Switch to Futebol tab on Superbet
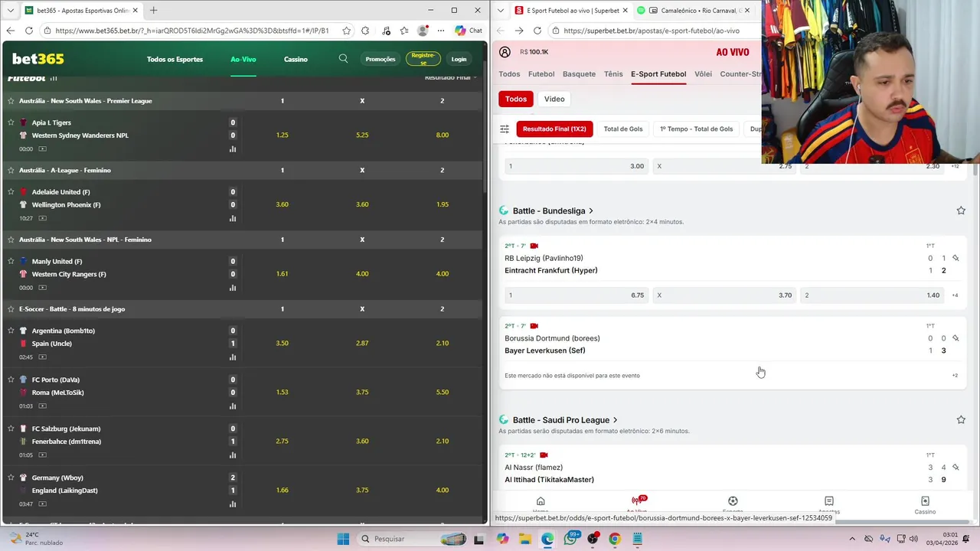980x551 pixels. tap(541, 74)
